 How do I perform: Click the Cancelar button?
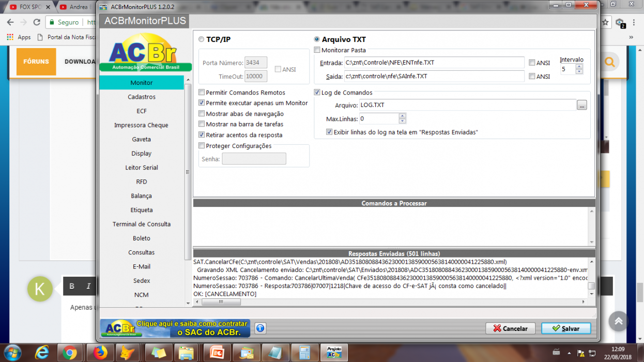510,328
